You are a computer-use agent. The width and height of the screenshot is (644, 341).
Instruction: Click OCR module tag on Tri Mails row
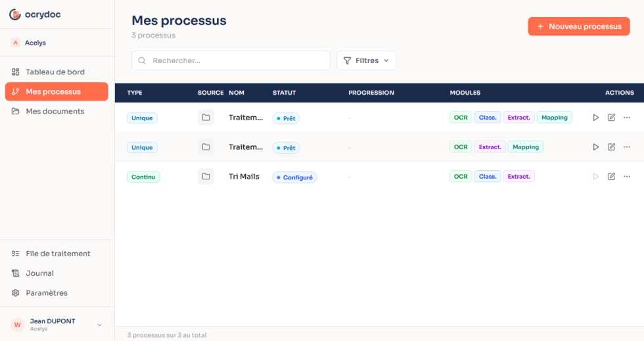[461, 177]
